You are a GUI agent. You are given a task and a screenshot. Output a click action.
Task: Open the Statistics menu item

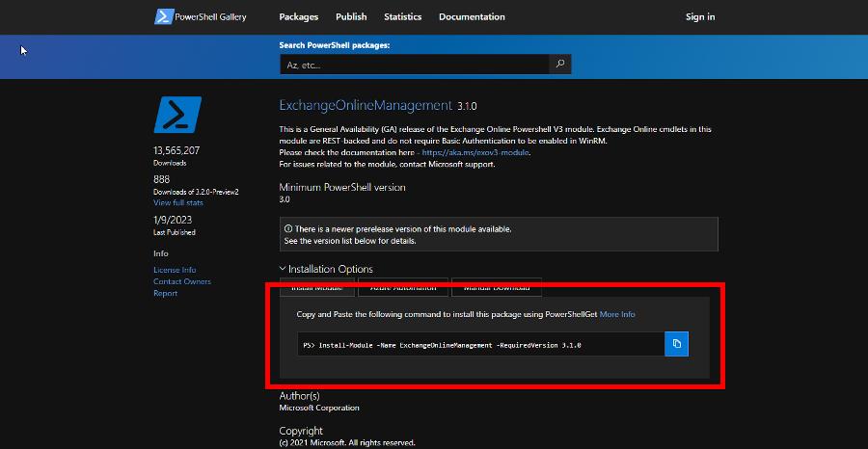coord(402,16)
